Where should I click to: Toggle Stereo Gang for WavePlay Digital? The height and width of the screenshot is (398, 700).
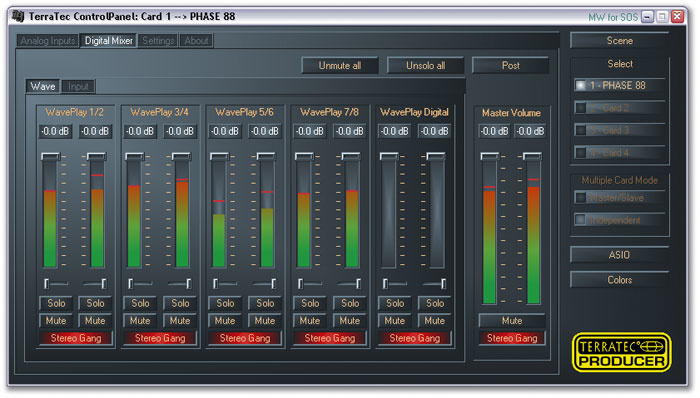[x=415, y=338]
